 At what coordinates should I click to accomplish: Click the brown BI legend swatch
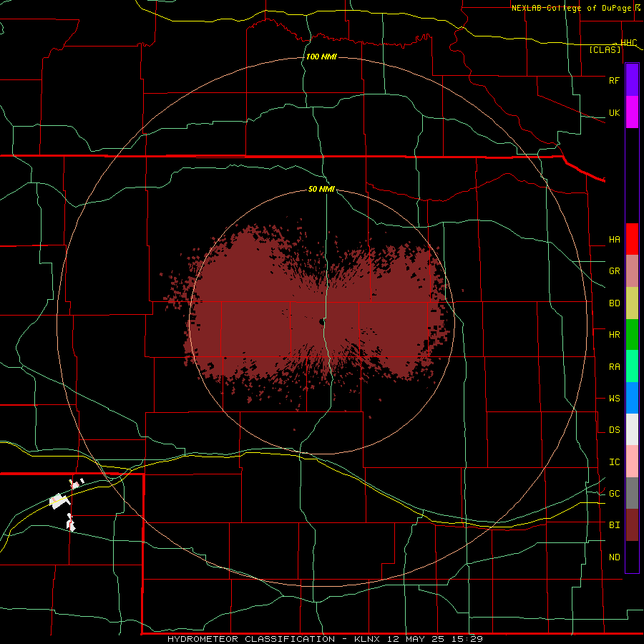pos(632,525)
